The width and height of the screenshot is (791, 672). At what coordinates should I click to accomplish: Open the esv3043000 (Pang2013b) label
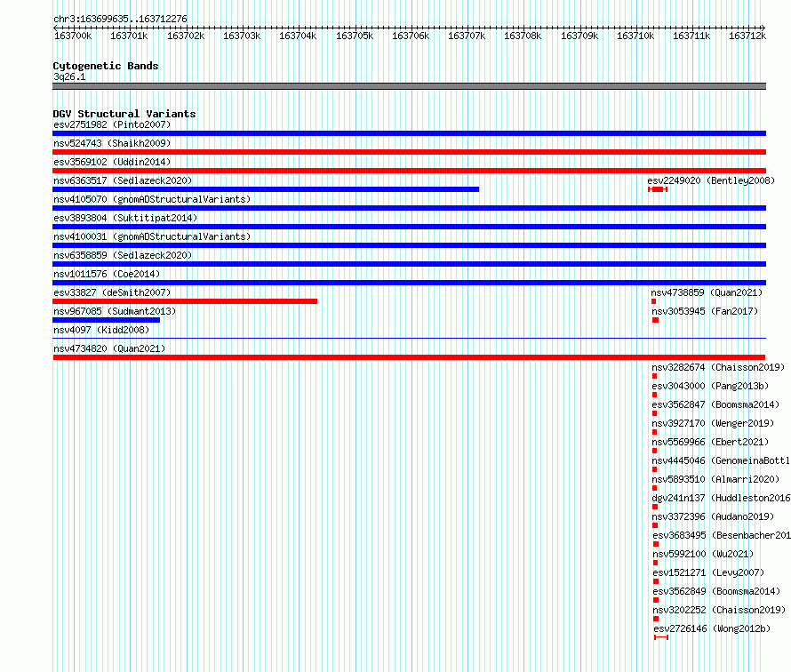[x=710, y=386]
